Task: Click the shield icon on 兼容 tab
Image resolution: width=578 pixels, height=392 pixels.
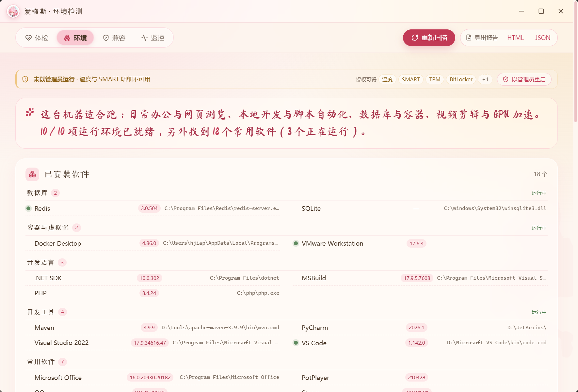Action: coord(106,38)
